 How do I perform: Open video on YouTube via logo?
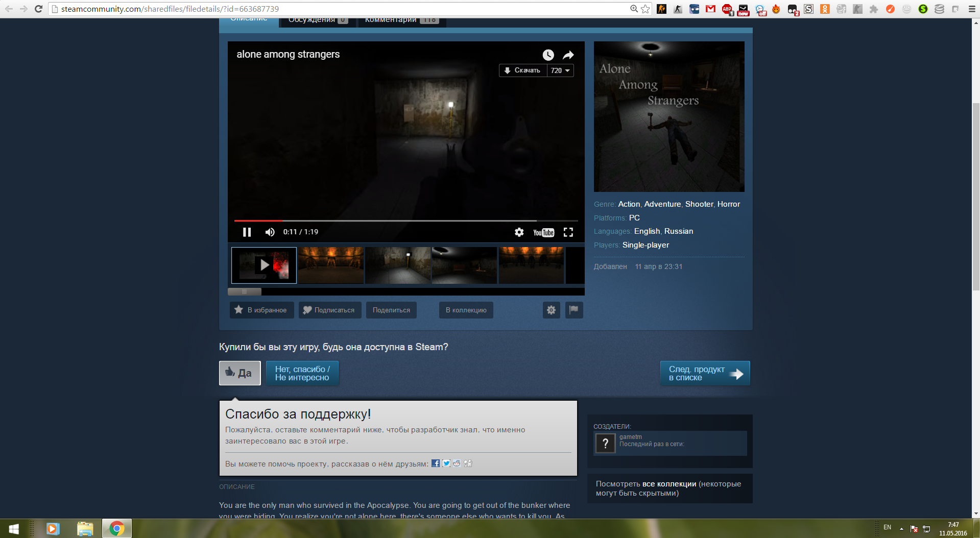pos(543,232)
